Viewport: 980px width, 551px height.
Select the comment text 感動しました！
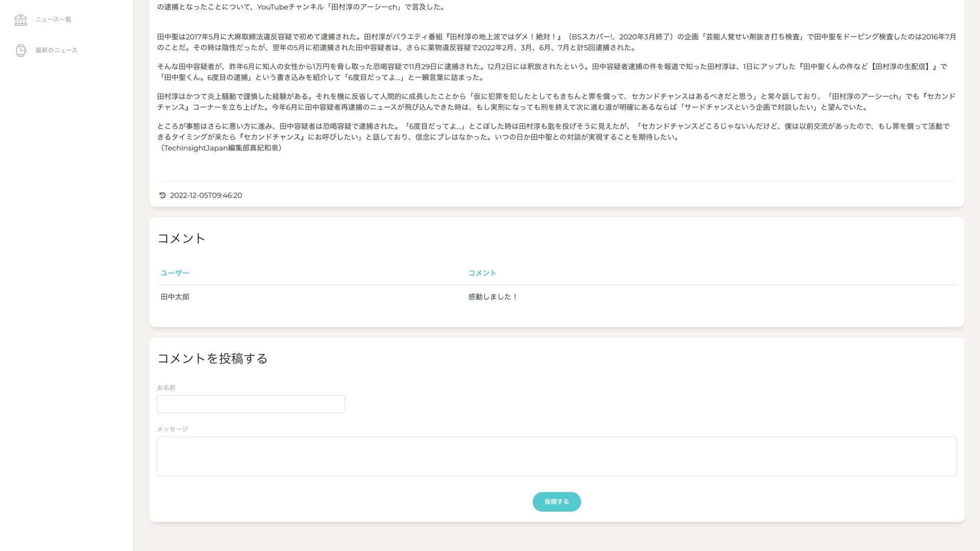point(493,297)
